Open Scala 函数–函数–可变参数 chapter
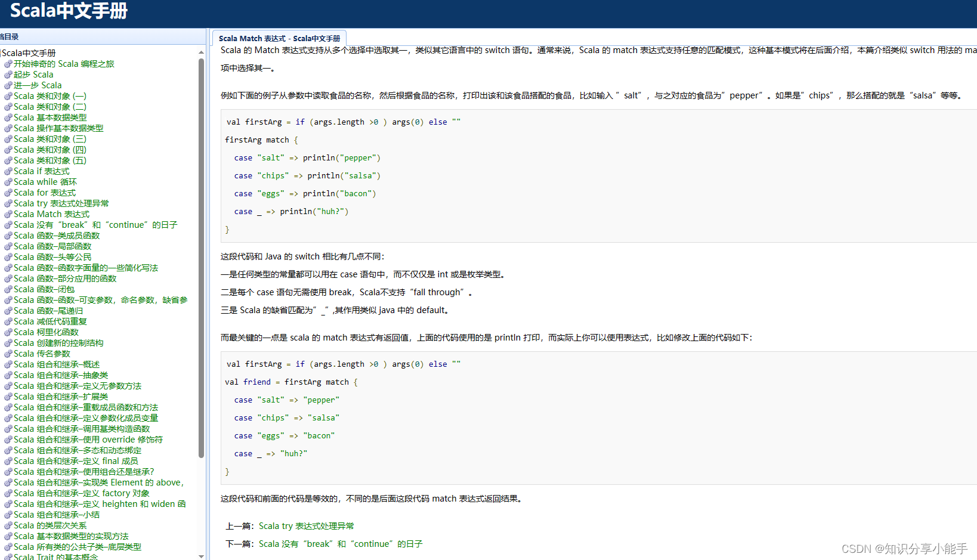Screen dimensions: 977x560 [101, 300]
